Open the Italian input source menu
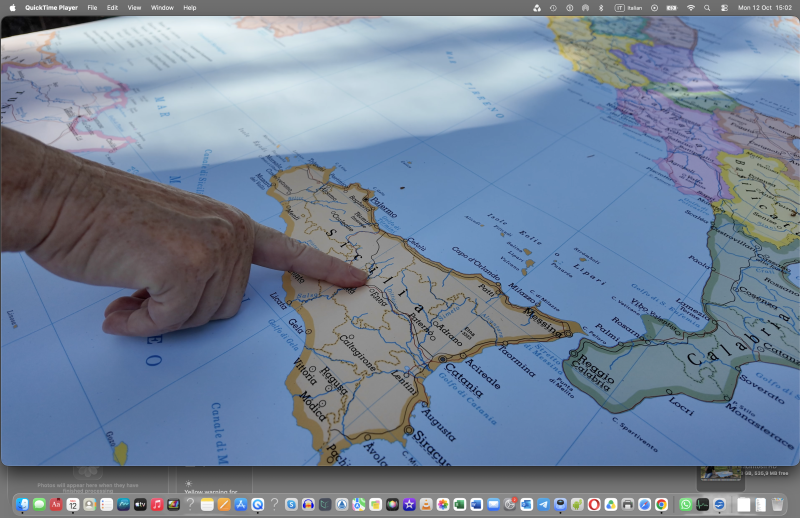Image resolution: width=800 pixels, height=518 pixels. click(x=628, y=8)
